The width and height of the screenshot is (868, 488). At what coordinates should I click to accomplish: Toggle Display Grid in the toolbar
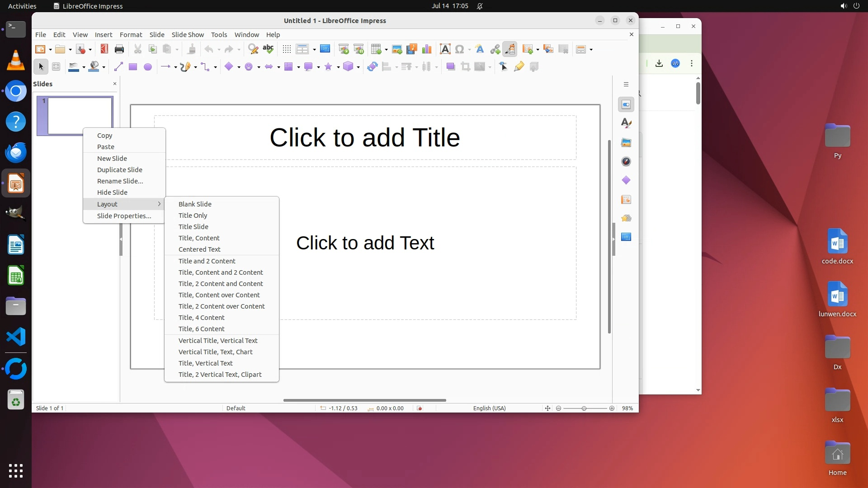287,49
